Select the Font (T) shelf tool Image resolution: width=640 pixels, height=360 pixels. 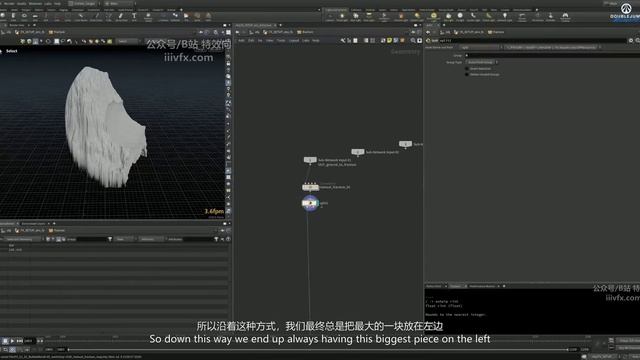click(134, 16)
